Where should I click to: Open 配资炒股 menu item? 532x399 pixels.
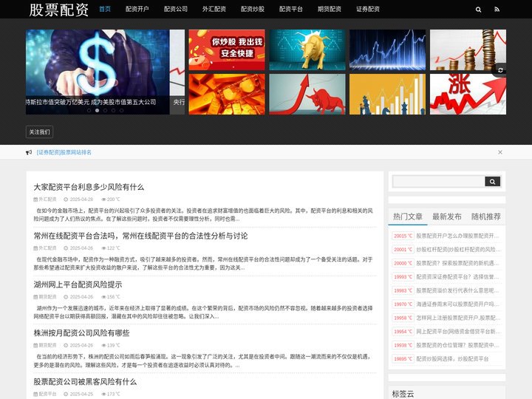[x=253, y=9]
